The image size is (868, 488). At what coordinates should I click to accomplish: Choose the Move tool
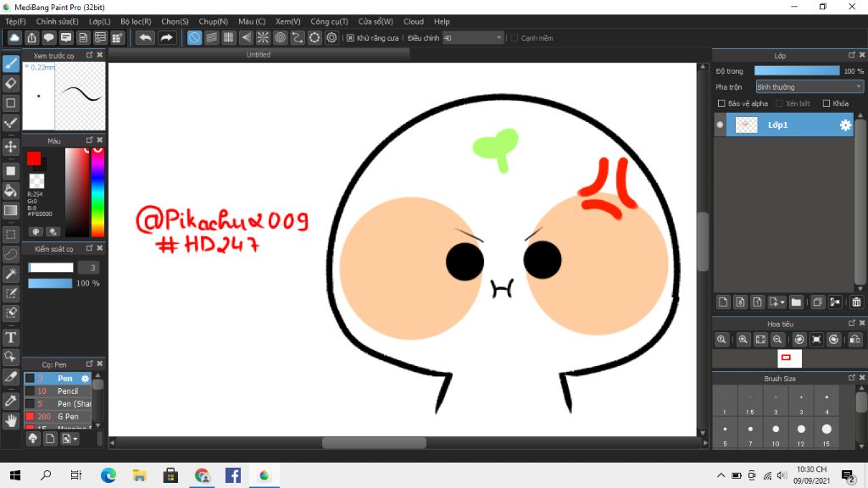point(10,147)
